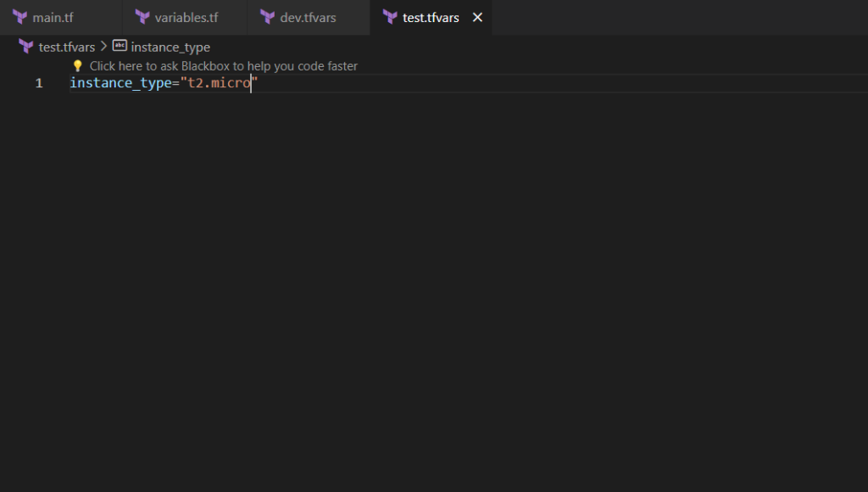The width and height of the screenshot is (868, 492).
Task: Place cursor inside the t2.micro string
Action: pyautogui.click(x=219, y=82)
